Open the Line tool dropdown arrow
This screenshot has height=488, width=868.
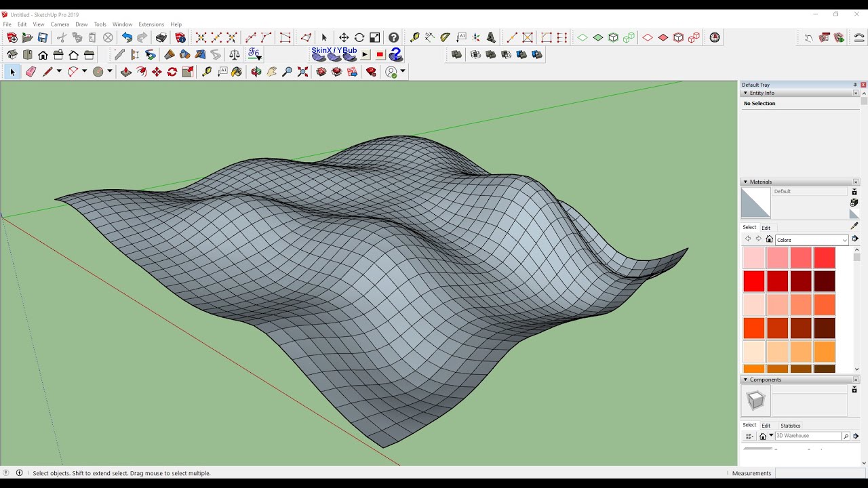pos(59,72)
